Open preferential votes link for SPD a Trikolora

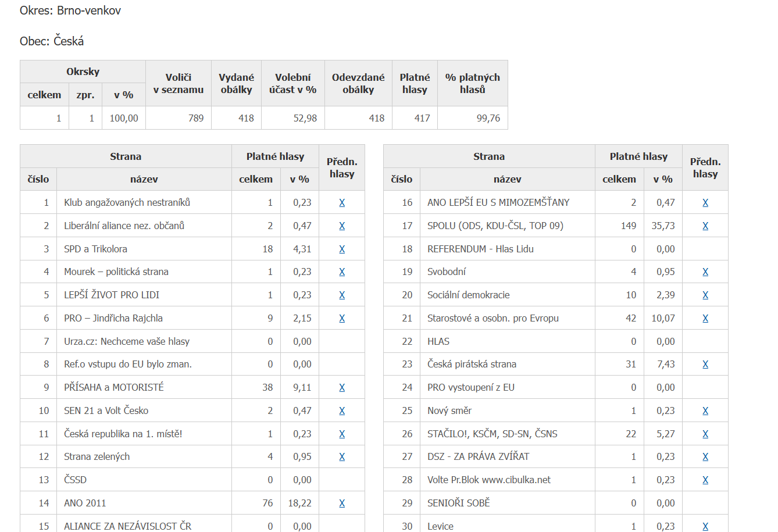pyautogui.click(x=342, y=249)
